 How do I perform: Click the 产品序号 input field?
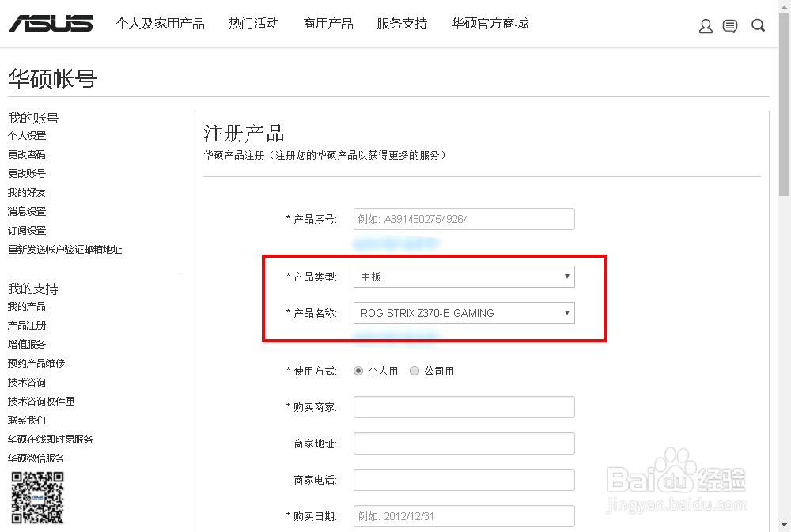point(464,219)
